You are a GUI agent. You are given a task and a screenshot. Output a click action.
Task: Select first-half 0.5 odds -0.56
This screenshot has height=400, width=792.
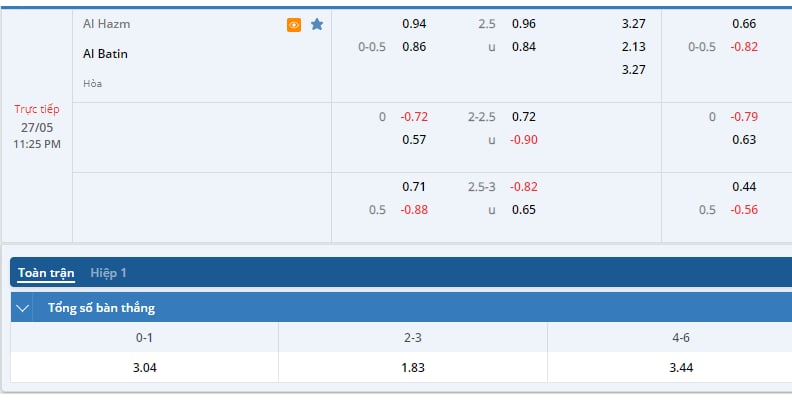(x=744, y=210)
